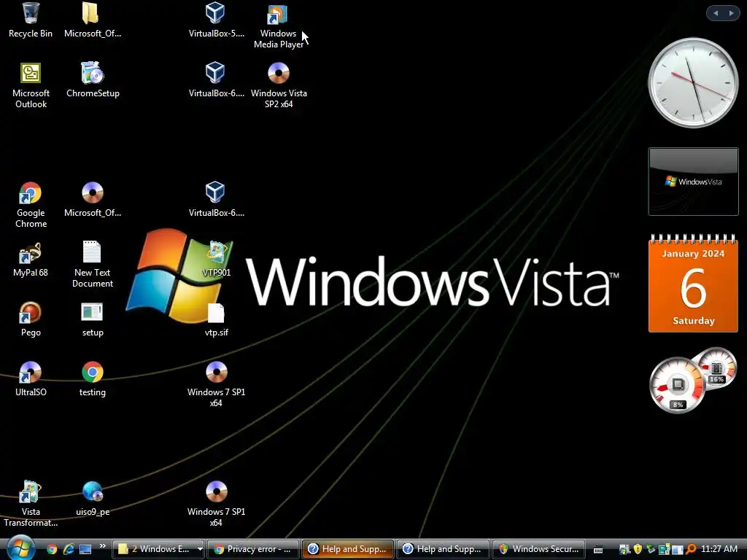
Task: Select the ChromeSetup installer icon
Action: 93,80
